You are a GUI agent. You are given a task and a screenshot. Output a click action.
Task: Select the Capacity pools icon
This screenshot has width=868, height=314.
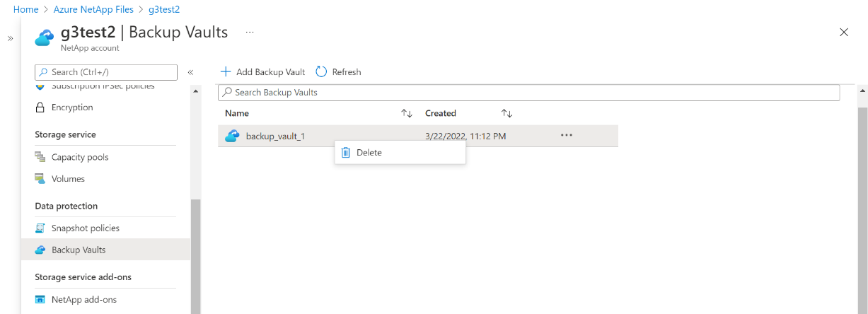(40, 157)
